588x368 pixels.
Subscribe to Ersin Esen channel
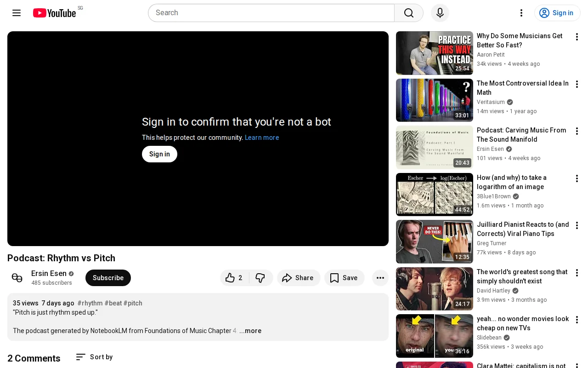[x=108, y=278]
